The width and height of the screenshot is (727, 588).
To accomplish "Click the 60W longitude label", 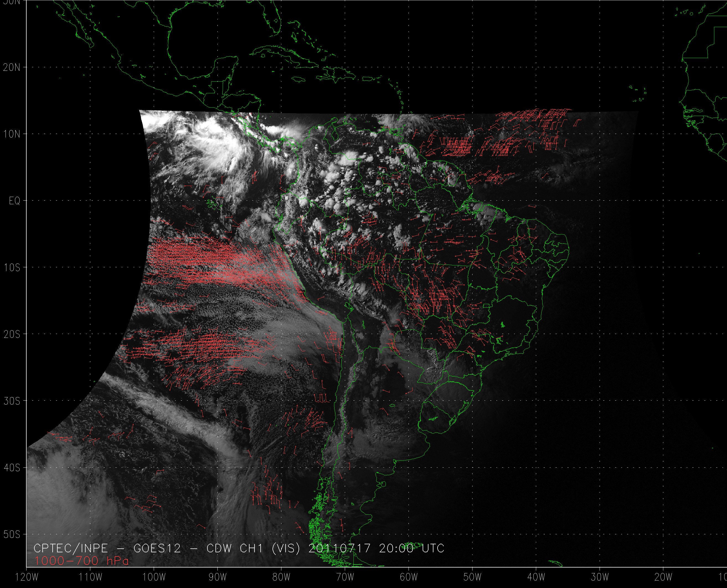I will [x=409, y=577].
